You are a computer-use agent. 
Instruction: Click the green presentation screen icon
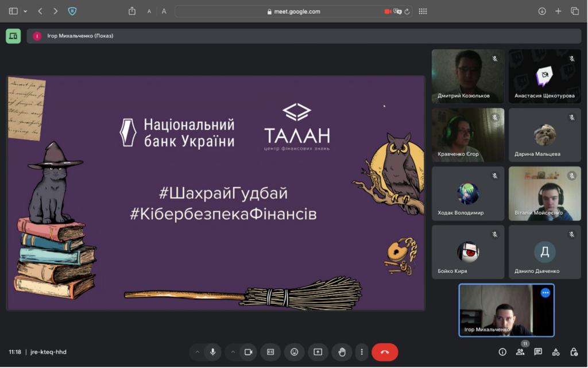coord(13,36)
